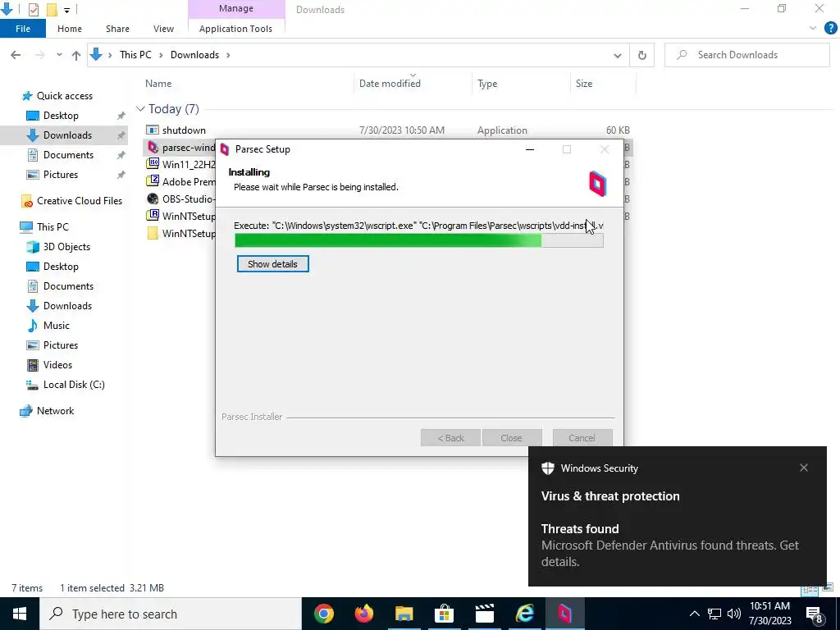Type here to search taskbar box
Screen dimensions: 840x630
(171, 614)
